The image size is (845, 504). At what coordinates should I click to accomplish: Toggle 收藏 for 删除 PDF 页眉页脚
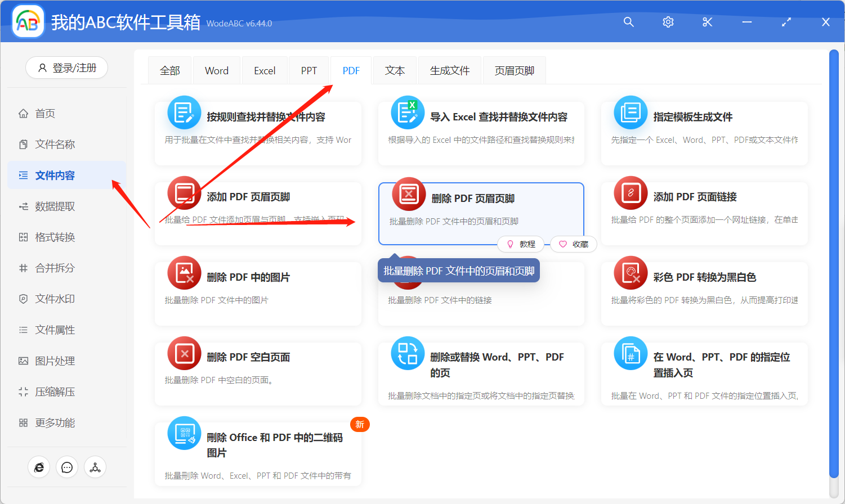click(x=573, y=244)
